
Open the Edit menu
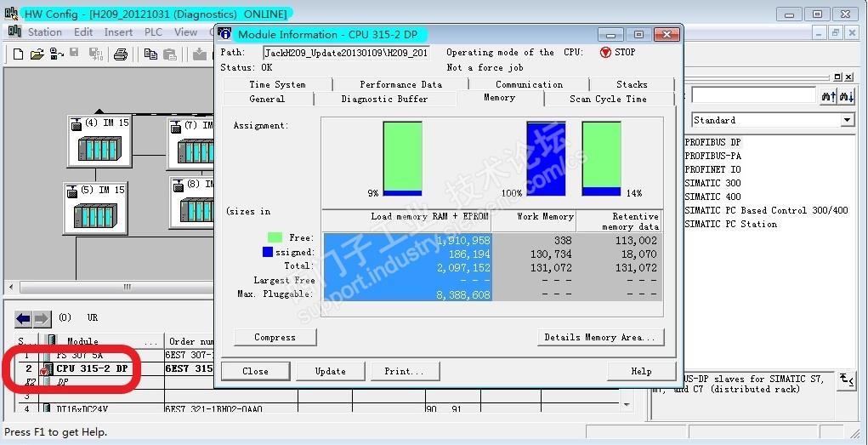83,32
